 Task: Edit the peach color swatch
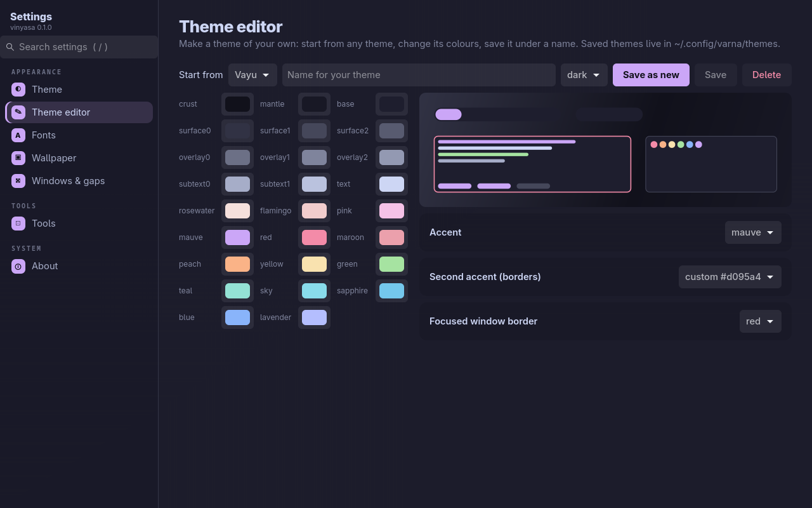click(x=237, y=264)
